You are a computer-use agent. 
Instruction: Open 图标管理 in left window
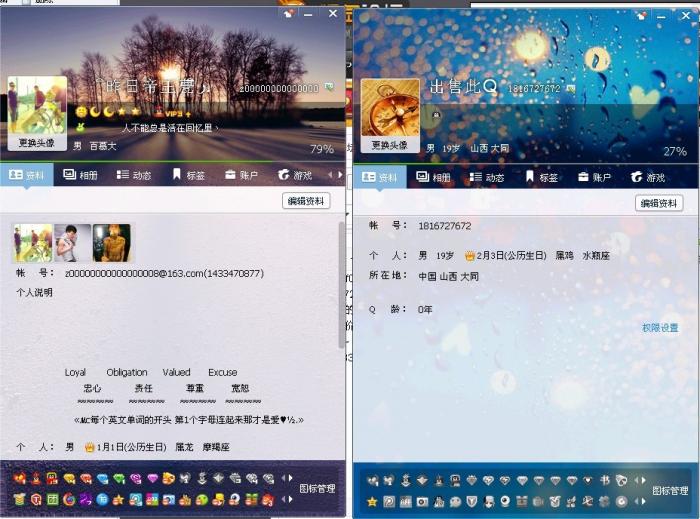(x=317, y=489)
